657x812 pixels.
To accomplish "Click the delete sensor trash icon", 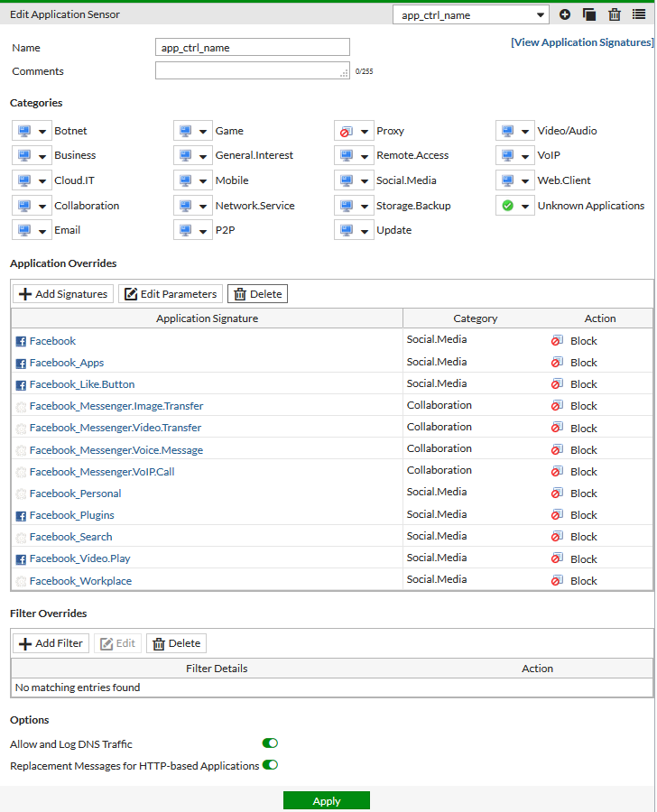I will point(615,14).
